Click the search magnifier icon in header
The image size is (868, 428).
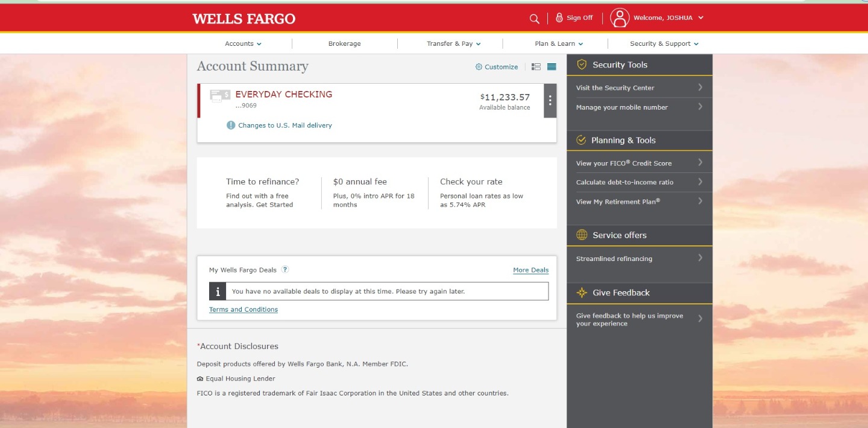pos(534,19)
